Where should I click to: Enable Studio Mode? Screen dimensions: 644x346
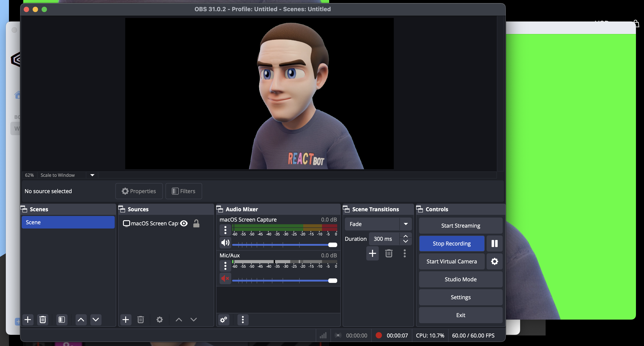(460, 279)
